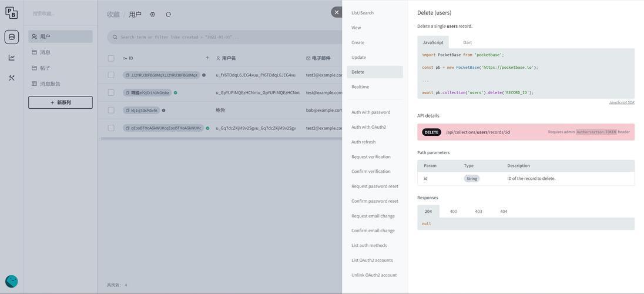Show the 400 response tab
The height and width of the screenshot is (294, 644).
[x=453, y=211]
